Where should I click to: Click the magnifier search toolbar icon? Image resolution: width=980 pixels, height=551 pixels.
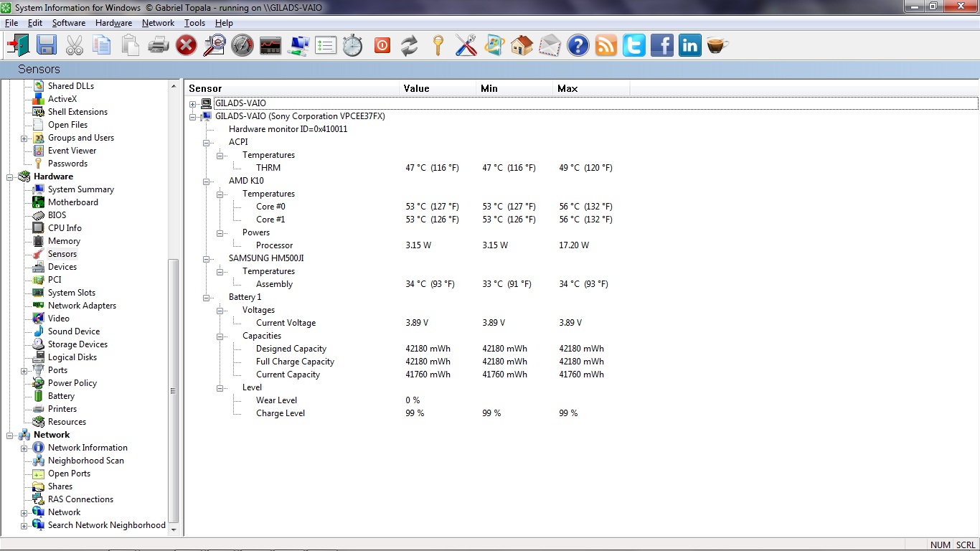point(214,46)
